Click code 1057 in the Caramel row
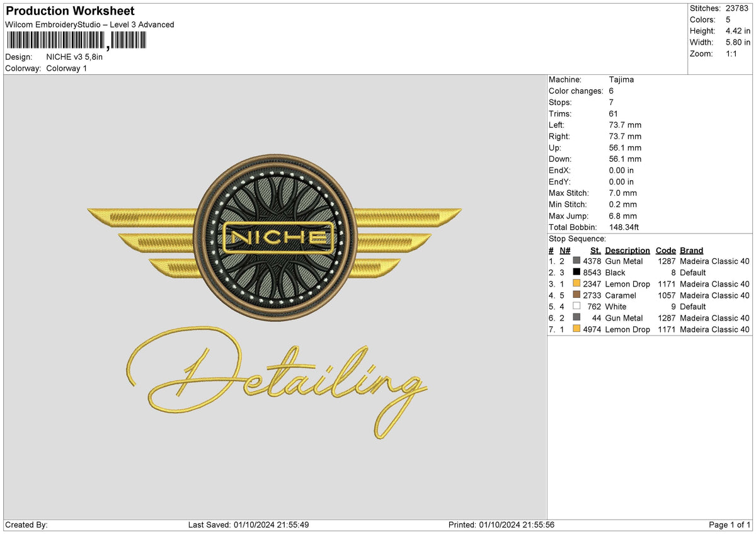 667,295
